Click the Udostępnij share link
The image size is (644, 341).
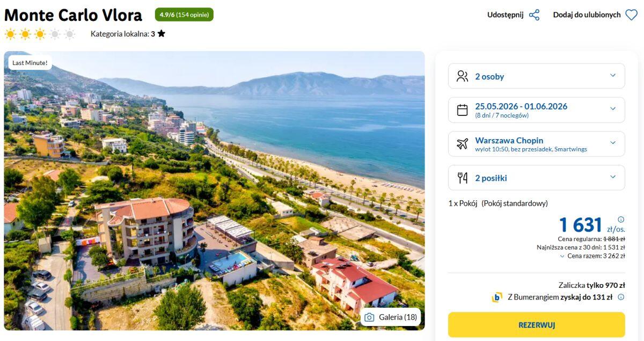click(x=505, y=15)
